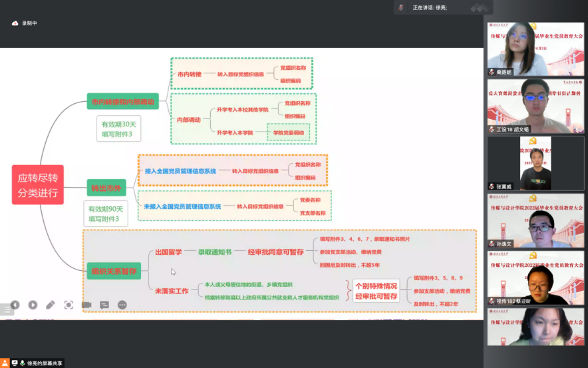
Task: Click the 转出市外 green node
Action: 106,188
